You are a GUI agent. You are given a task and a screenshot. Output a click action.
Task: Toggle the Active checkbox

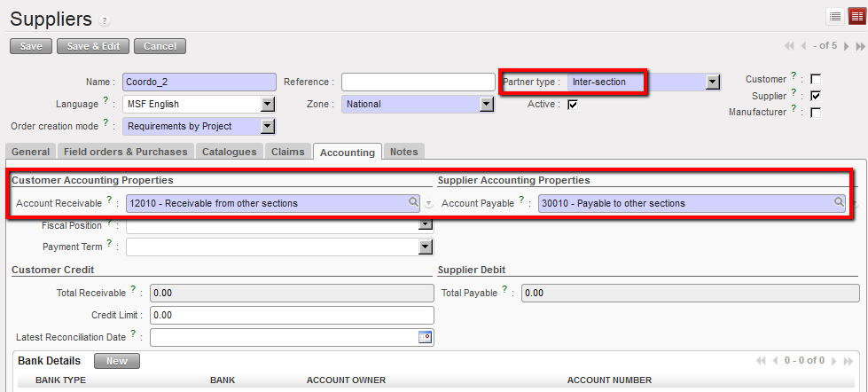(x=573, y=104)
